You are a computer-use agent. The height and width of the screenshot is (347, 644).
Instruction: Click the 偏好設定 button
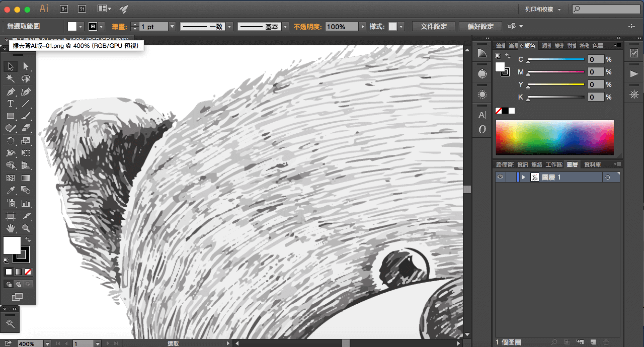480,26
